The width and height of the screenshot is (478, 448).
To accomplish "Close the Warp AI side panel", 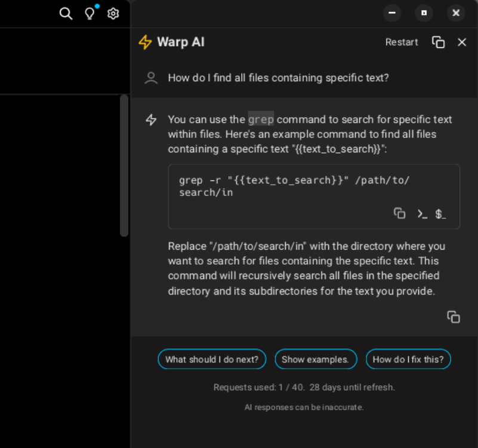I will [x=462, y=42].
